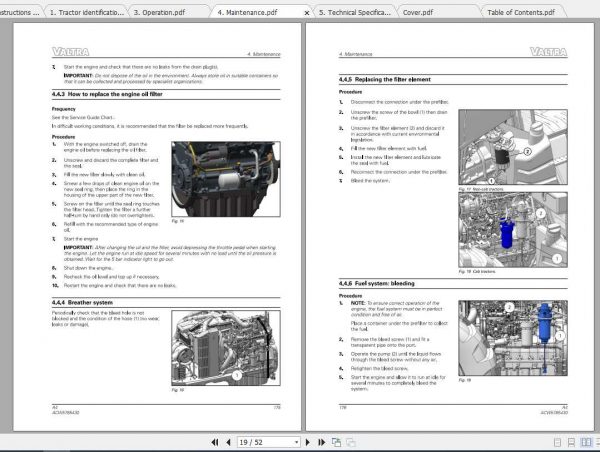
Task: Select the two-page facing layout view
Action: (x=586, y=442)
